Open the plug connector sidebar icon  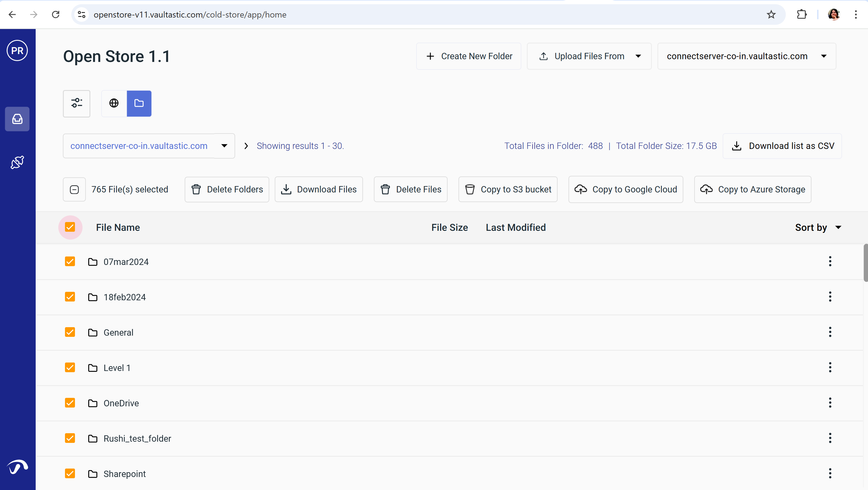17,162
